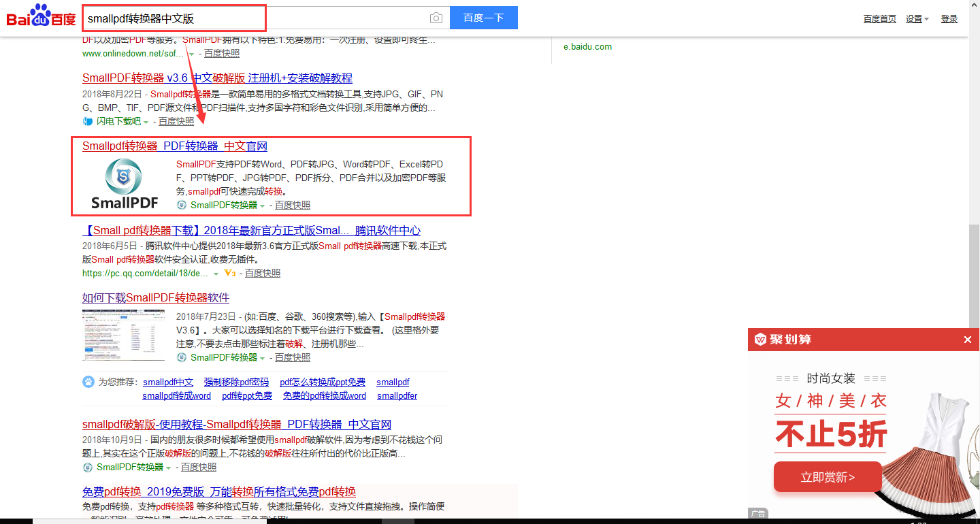
Task: Click the SmallPDF logo thumbnail
Action: (x=124, y=184)
